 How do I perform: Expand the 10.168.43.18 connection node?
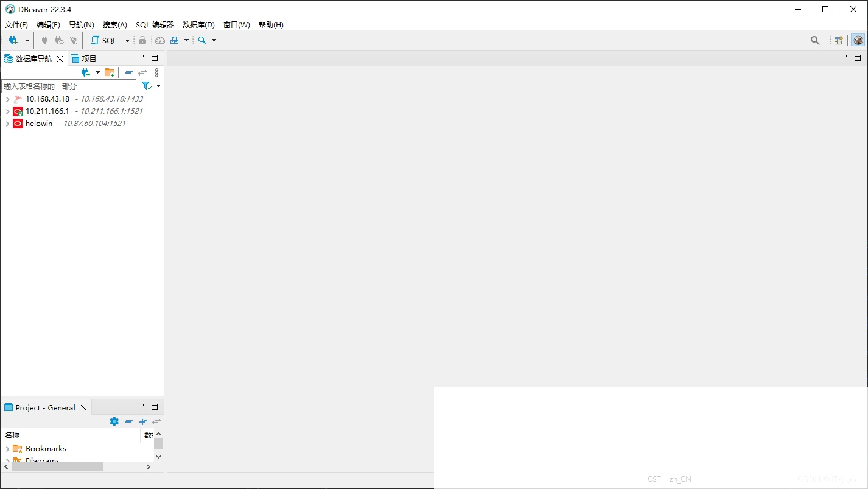7,99
